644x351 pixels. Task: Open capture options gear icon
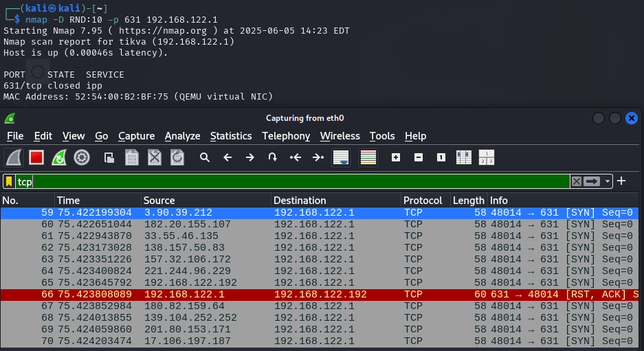82,157
